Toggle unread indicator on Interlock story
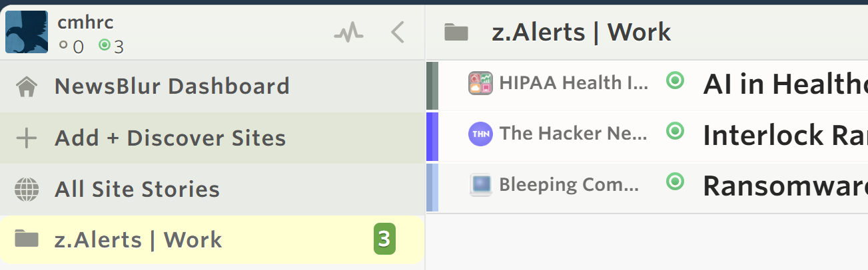 click(x=675, y=132)
